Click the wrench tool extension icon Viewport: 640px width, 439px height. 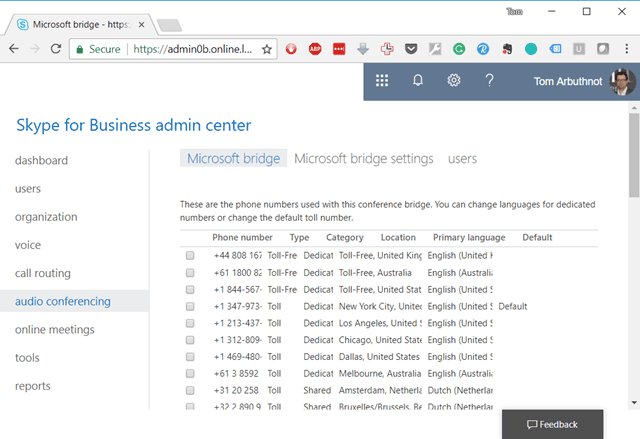pos(435,49)
